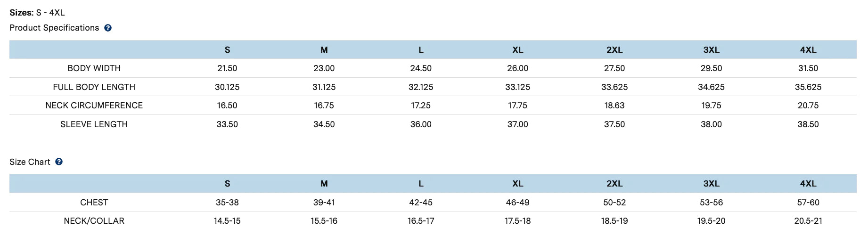Click the Sizes: S - 4XL text
The height and width of the screenshot is (252, 868).
click(x=37, y=13)
